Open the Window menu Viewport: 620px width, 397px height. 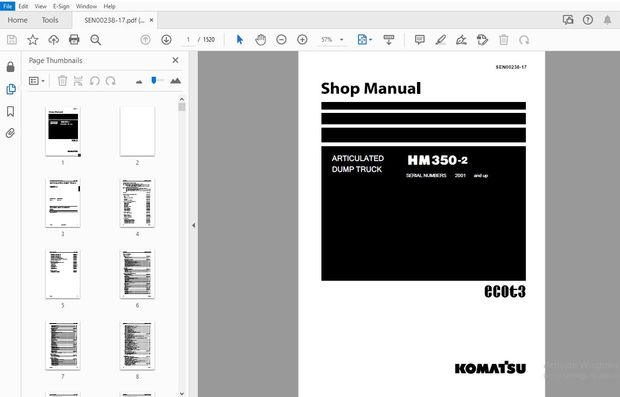click(x=86, y=6)
